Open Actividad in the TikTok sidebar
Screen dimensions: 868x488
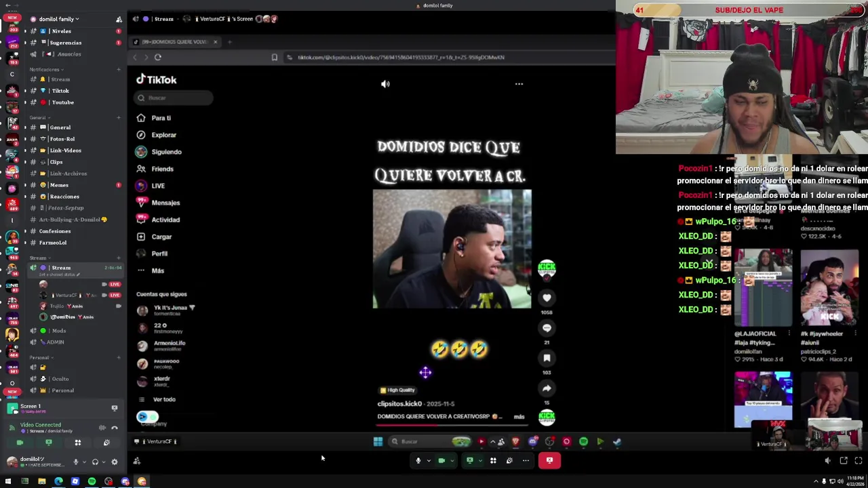coord(165,220)
